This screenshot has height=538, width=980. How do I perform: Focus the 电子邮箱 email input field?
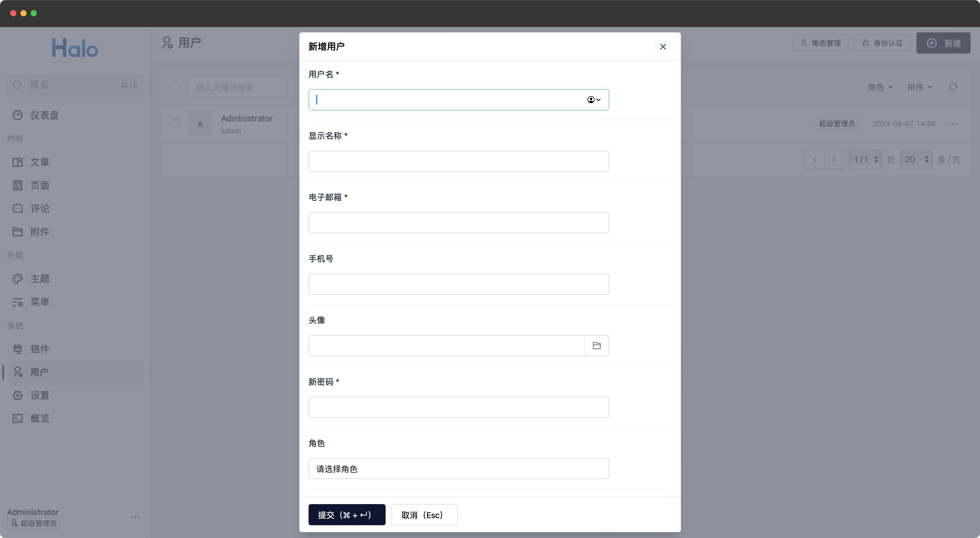458,223
